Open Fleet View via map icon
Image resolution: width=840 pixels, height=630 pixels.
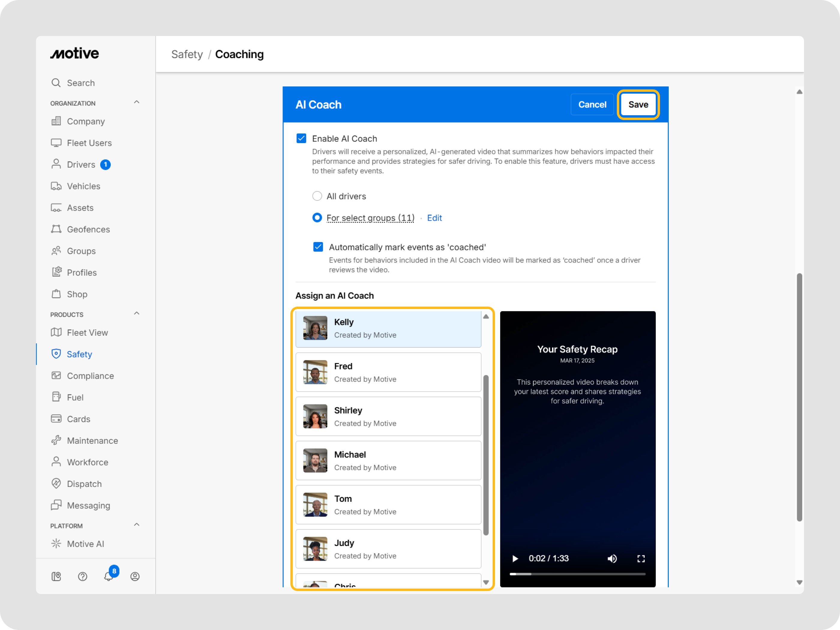click(56, 332)
